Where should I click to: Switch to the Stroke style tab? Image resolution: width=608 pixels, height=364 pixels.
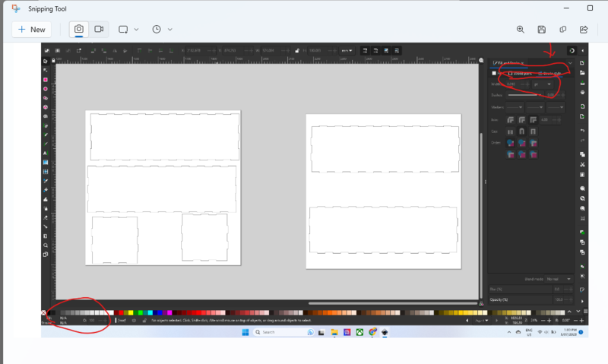tap(549, 73)
